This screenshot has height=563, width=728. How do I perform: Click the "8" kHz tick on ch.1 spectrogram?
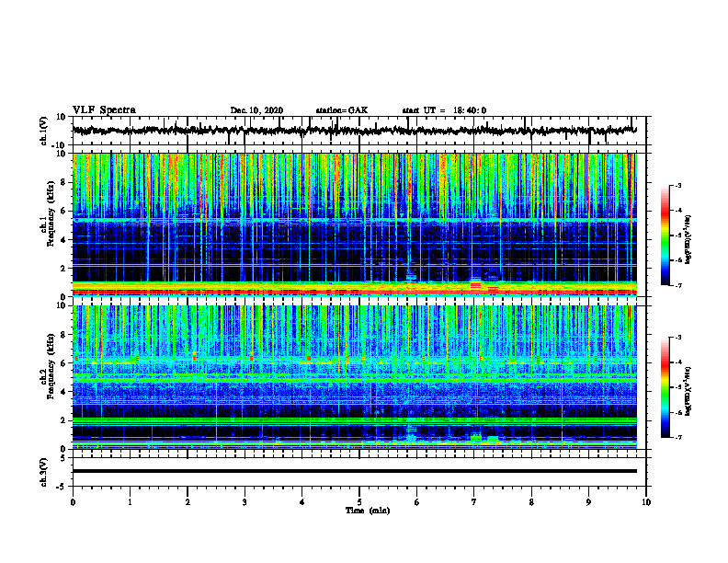coord(63,182)
